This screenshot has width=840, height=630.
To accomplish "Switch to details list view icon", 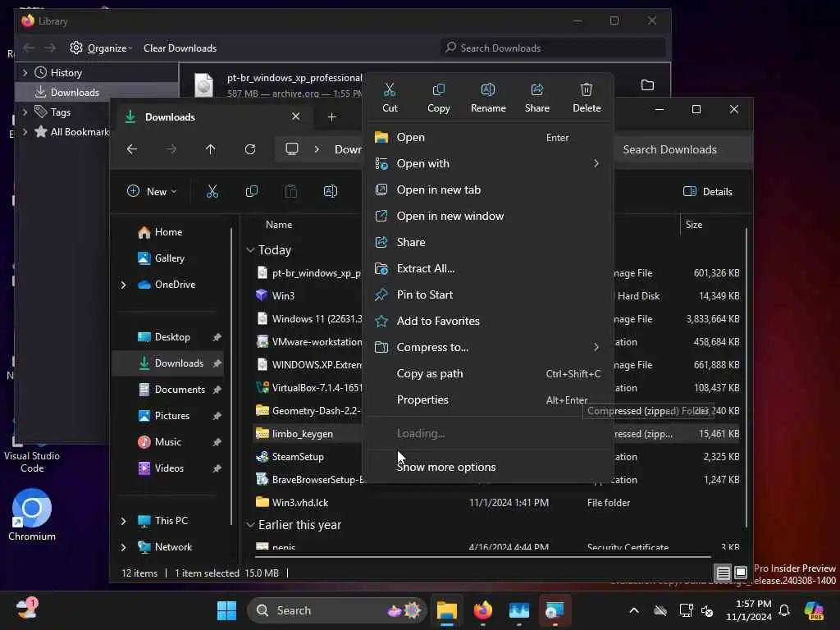I will pyautogui.click(x=723, y=573).
